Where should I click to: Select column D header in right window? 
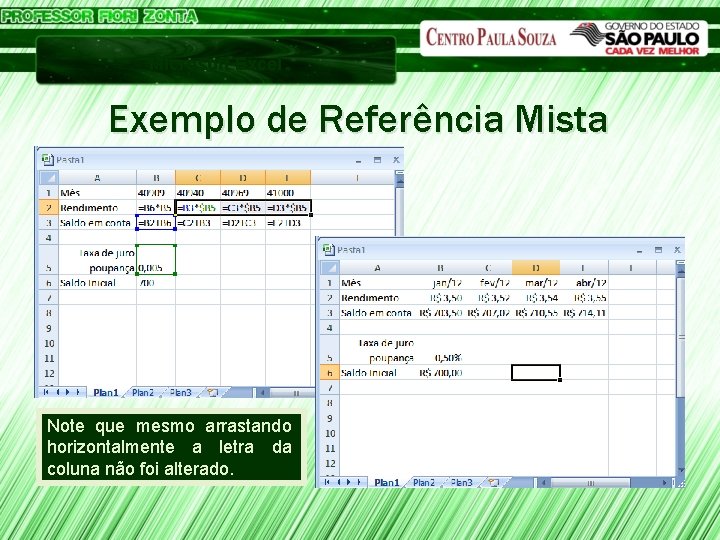[x=536, y=267]
